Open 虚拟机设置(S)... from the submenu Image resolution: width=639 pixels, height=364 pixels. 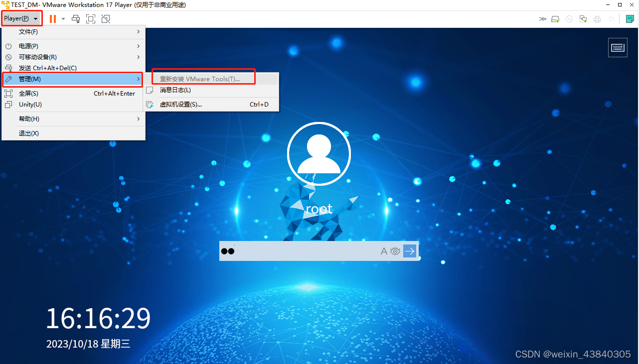[x=212, y=105]
